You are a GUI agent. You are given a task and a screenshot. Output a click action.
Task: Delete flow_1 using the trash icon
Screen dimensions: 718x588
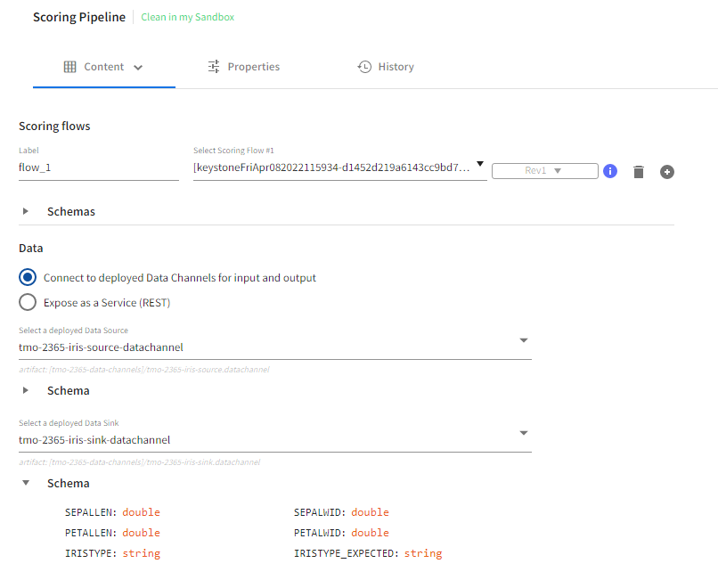pos(638,172)
